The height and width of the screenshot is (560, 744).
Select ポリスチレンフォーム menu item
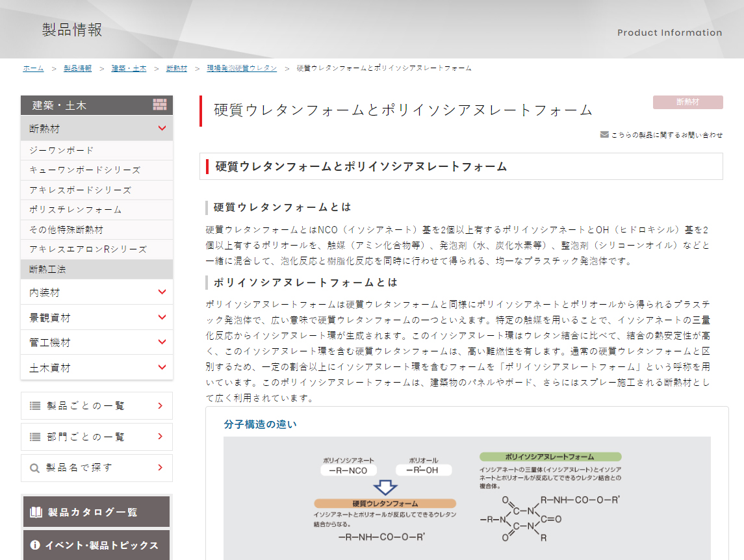point(97,210)
